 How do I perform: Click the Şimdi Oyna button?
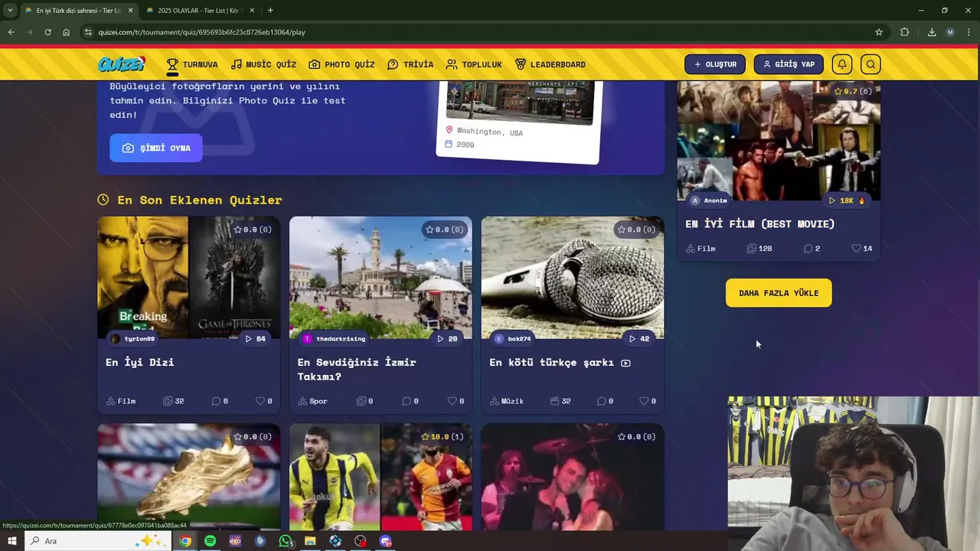point(156,148)
